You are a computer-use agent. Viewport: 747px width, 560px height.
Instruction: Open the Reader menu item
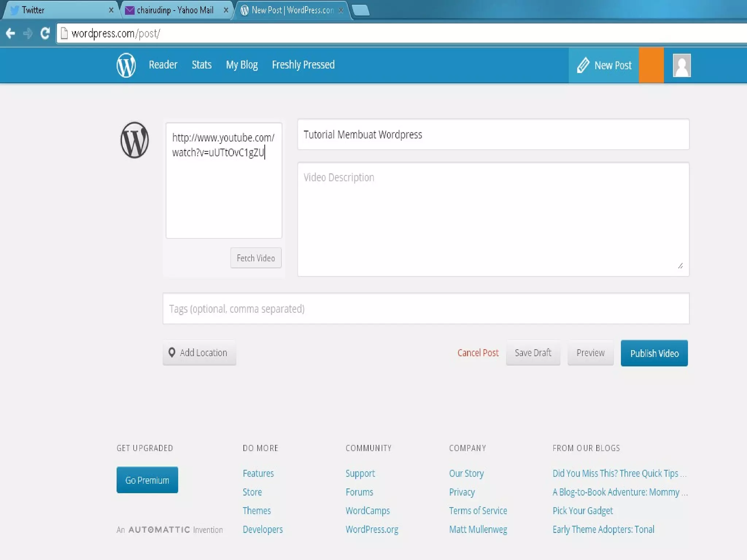coord(163,65)
